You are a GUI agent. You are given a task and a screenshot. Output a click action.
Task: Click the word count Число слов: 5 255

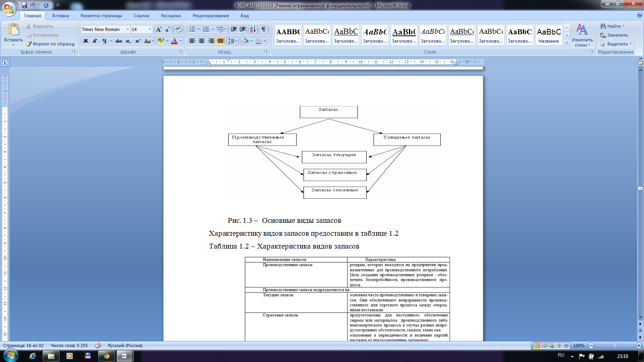[x=69, y=346]
